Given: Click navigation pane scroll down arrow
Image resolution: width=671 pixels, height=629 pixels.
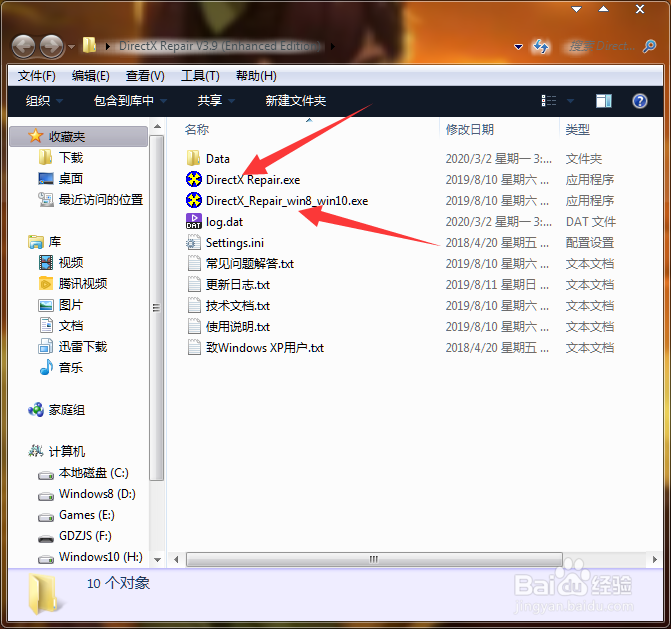Looking at the screenshot, I should 157,559.
